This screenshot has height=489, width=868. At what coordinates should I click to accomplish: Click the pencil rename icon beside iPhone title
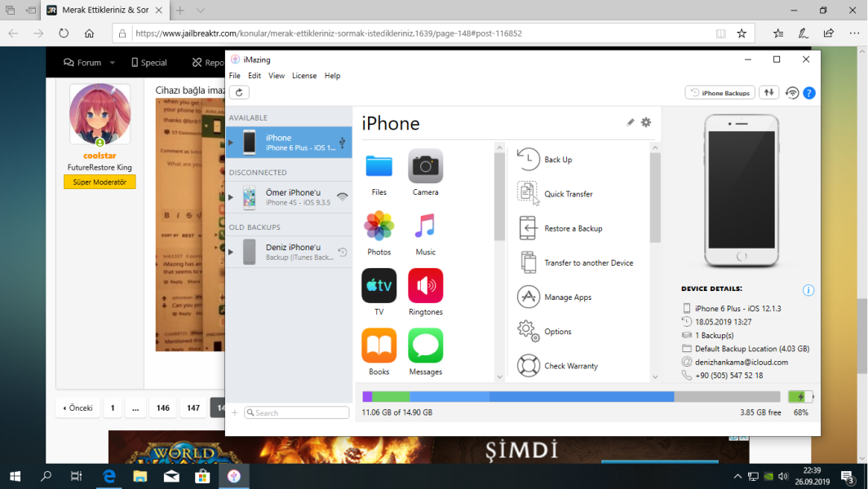click(630, 122)
